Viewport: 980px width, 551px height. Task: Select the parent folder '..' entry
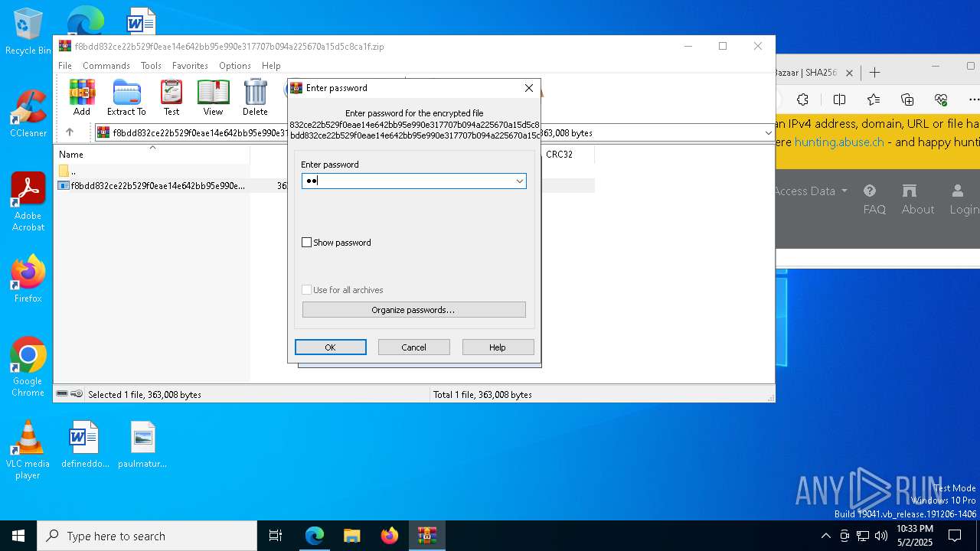73,171
